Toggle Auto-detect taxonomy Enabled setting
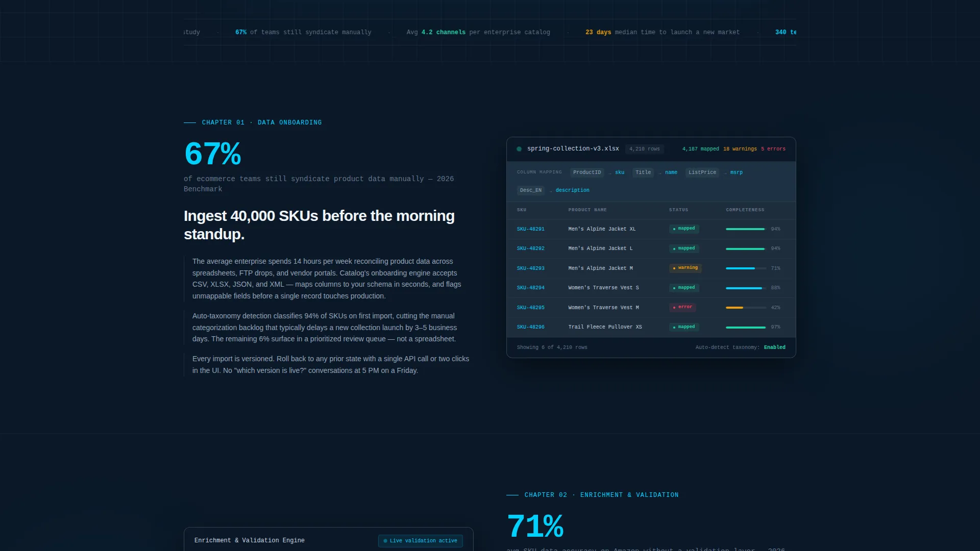Image resolution: width=980 pixels, height=551 pixels. coord(774,347)
